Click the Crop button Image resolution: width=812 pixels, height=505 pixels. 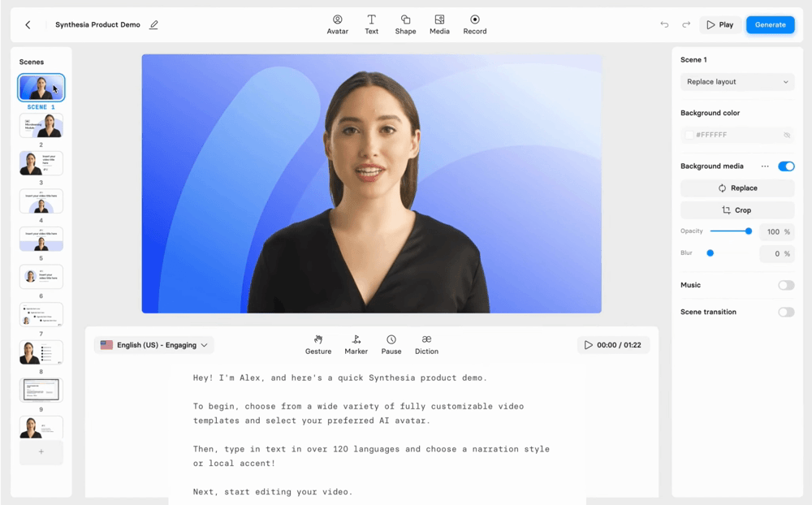737,210
